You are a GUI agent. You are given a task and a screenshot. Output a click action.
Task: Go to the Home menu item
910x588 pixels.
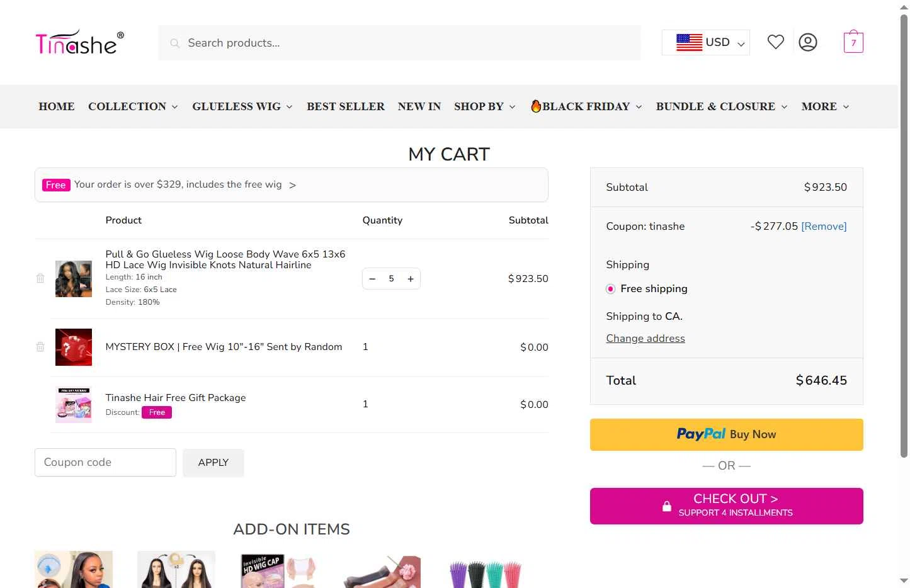57,106
